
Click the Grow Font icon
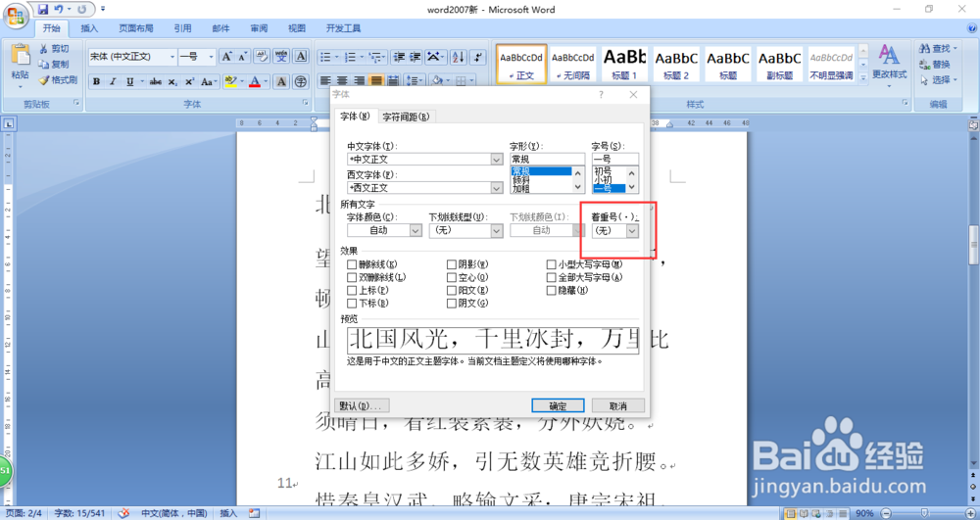point(226,57)
